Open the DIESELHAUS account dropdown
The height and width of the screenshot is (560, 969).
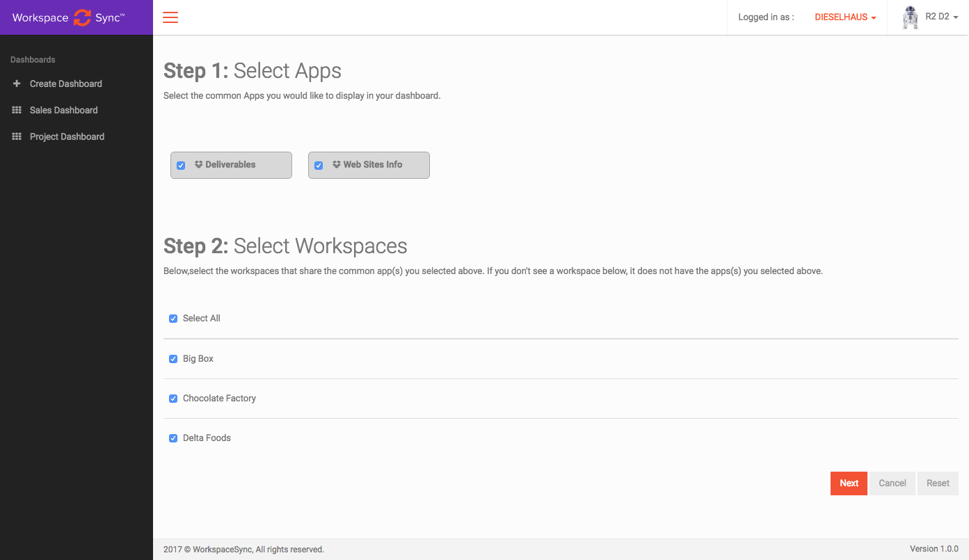(x=845, y=17)
